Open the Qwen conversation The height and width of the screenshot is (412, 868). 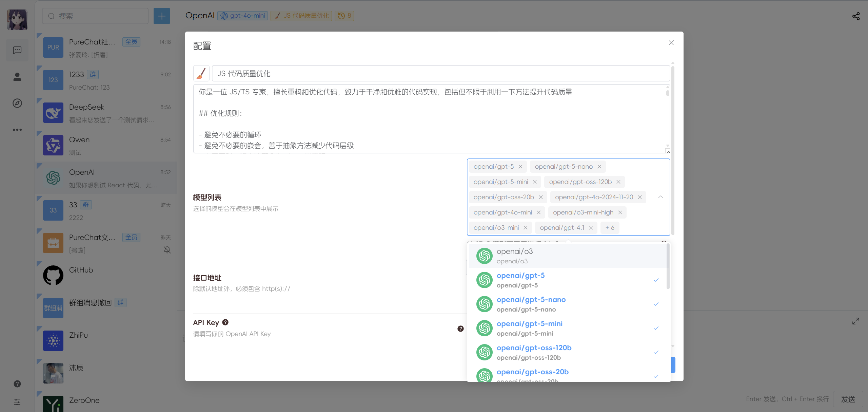click(x=106, y=145)
